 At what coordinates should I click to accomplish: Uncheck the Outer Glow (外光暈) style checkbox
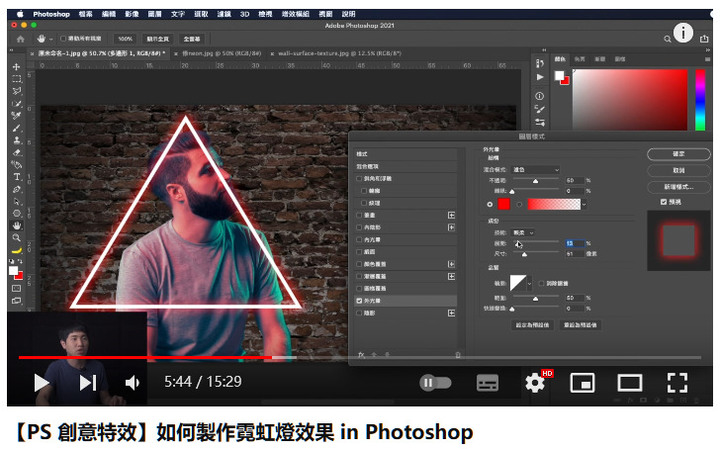pyautogui.click(x=359, y=301)
